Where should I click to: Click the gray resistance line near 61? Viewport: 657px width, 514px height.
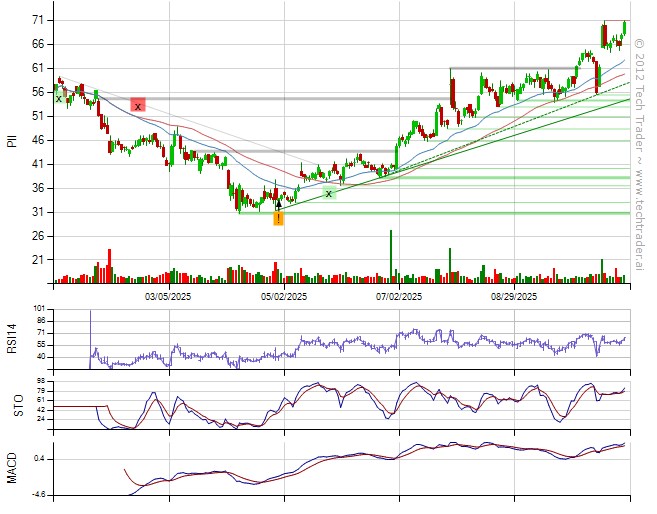[500, 69]
